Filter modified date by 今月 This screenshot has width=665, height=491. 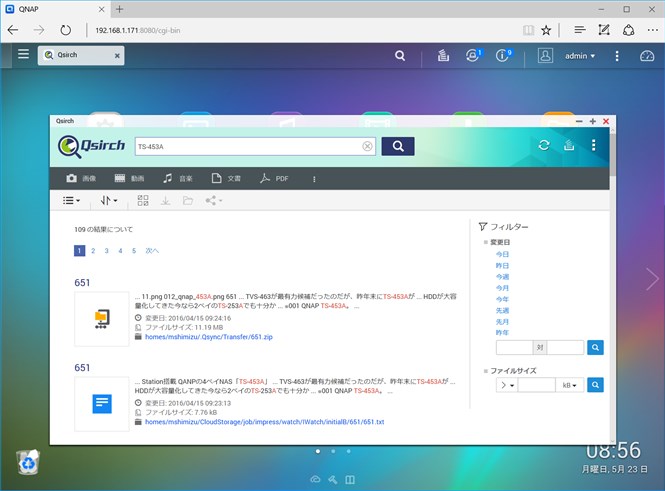point(502,288)
